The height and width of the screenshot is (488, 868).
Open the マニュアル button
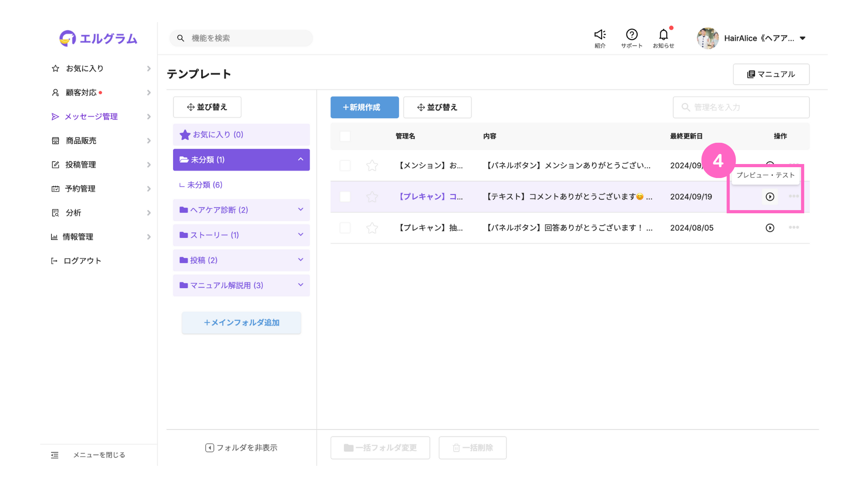pos(771,74)
